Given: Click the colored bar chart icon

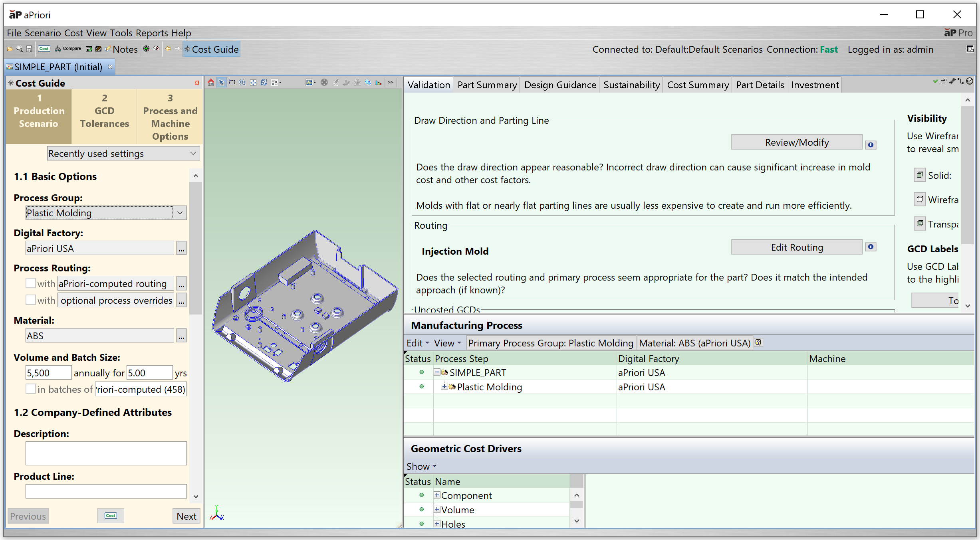Looking at the screenshot, I should coord(378,83).
